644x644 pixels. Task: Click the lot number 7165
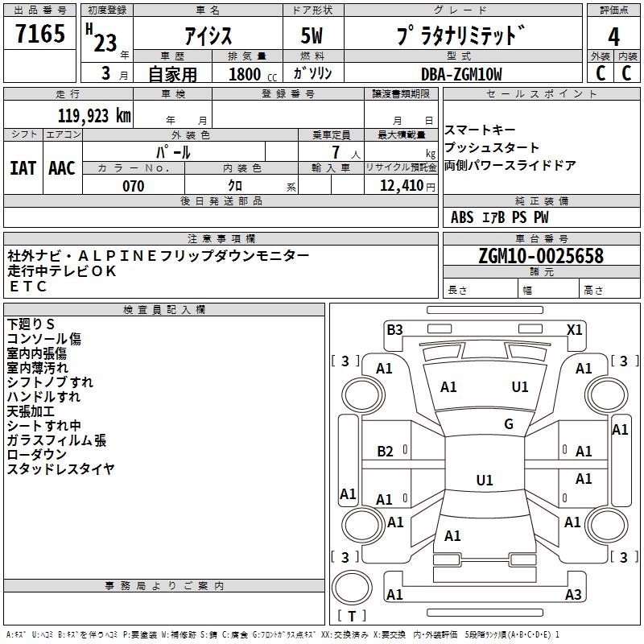tap(40, 34)
